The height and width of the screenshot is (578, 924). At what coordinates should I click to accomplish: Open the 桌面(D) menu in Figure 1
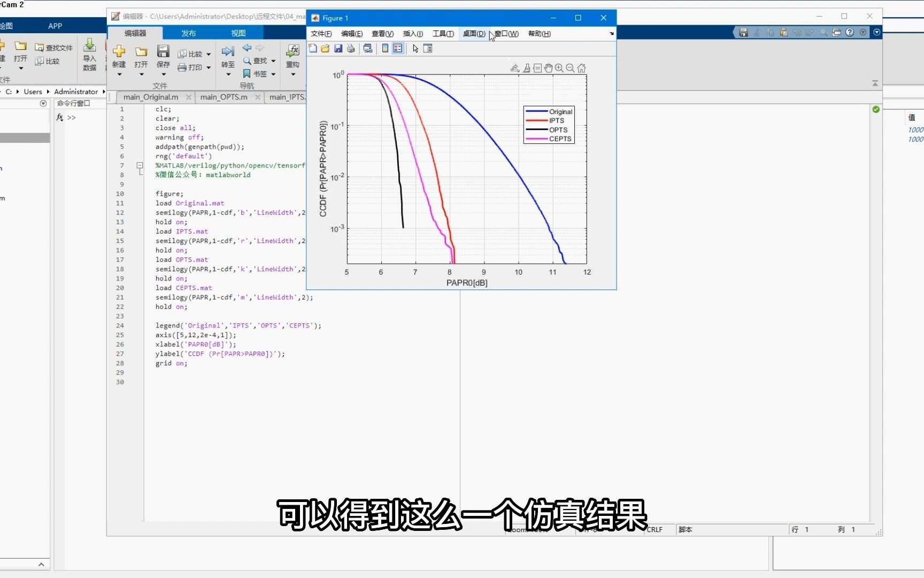point(474,34)
